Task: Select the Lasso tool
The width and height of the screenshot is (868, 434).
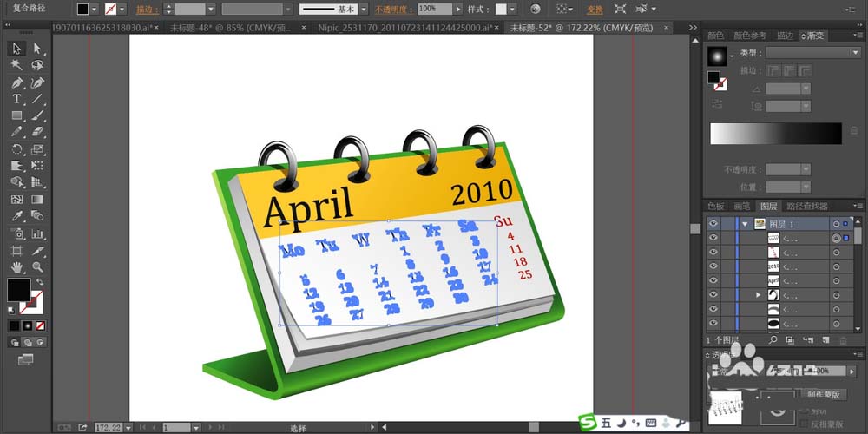Action: pos(37,65)
